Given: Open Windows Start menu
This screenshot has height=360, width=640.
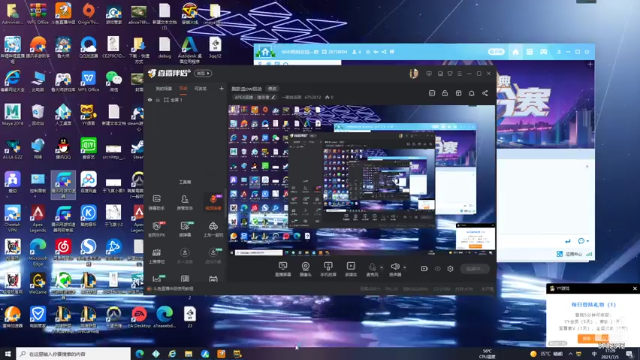Looking at the screenshot, I should [7, 353].
